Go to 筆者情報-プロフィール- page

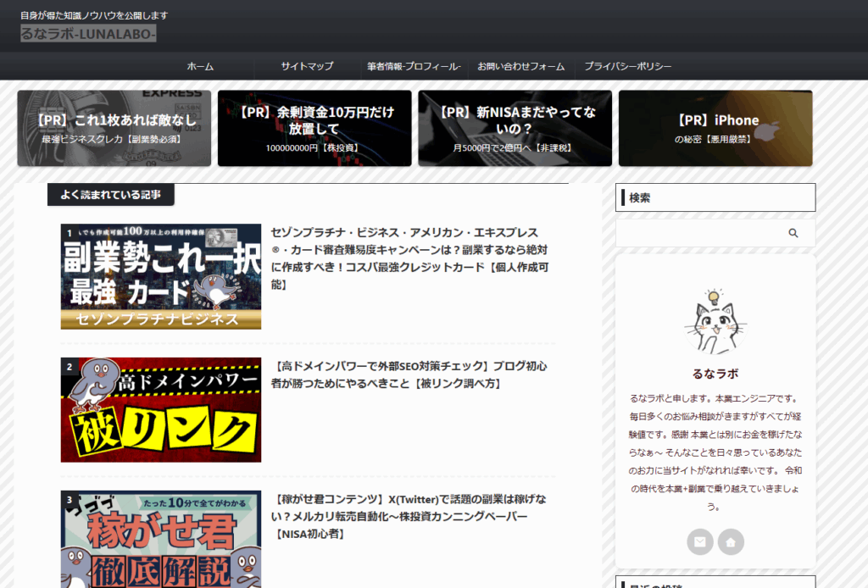414,66
